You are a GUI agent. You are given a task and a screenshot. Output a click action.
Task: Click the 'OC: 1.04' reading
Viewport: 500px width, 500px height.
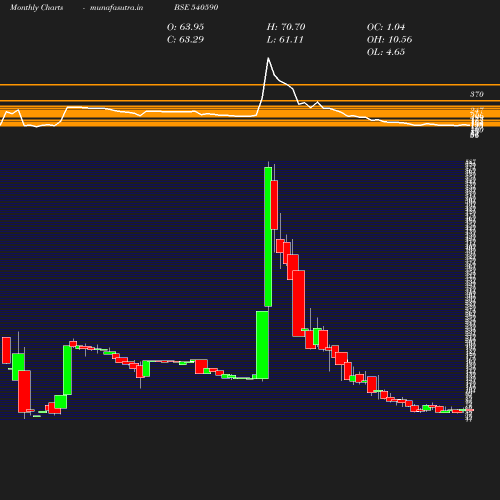(386, 27)
